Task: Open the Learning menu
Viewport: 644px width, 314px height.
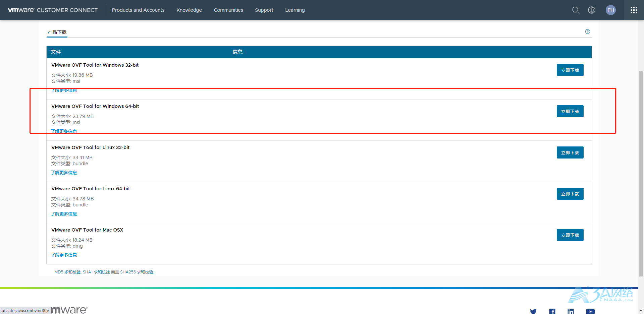Action: coord(295,10)
